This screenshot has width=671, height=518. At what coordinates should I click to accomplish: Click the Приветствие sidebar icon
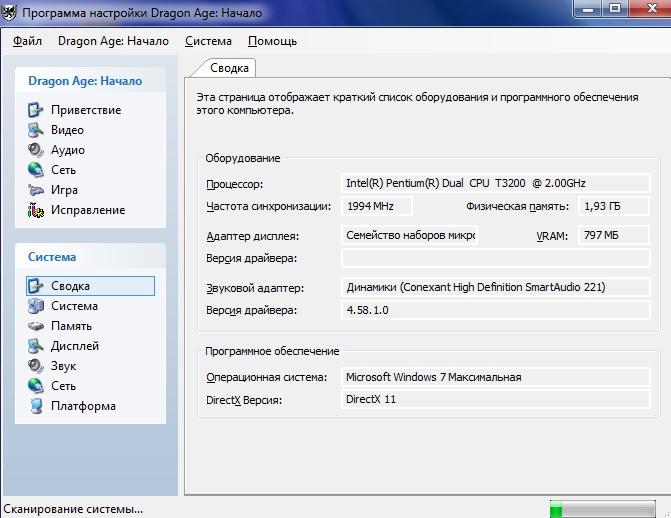(x=36, y=110)
